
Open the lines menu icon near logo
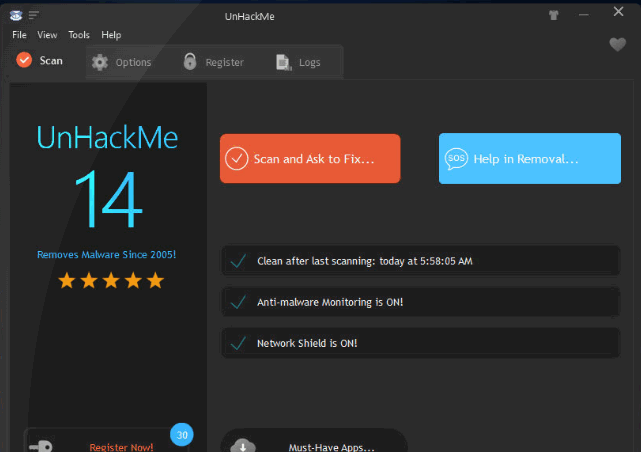point(34,16)
